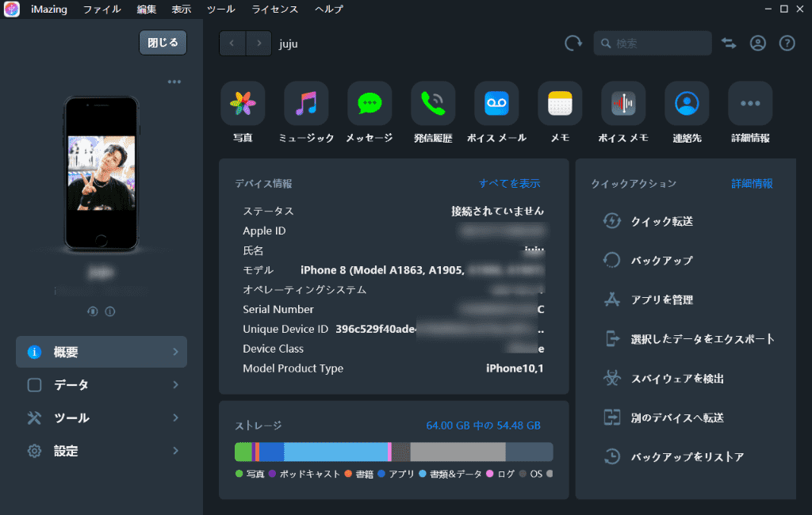Click the battery status icon below phone
Image resolution: width=812 pixels, height=515 pixels.
(93, 311)
